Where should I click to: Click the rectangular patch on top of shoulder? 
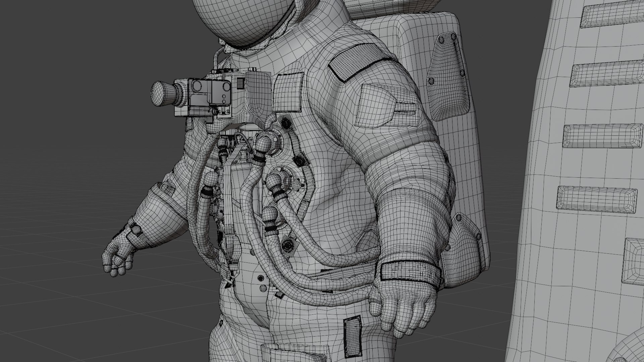(x=361, y=62)
